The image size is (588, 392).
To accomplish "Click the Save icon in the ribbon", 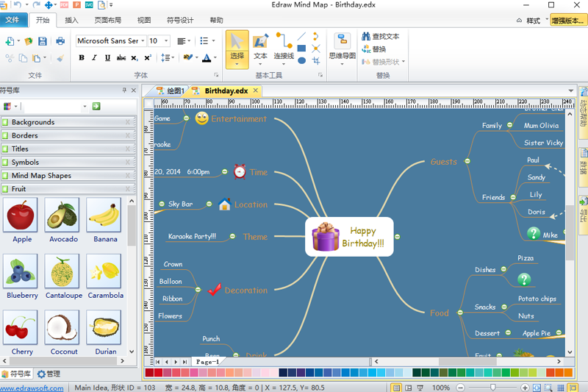I will (42, 41).
